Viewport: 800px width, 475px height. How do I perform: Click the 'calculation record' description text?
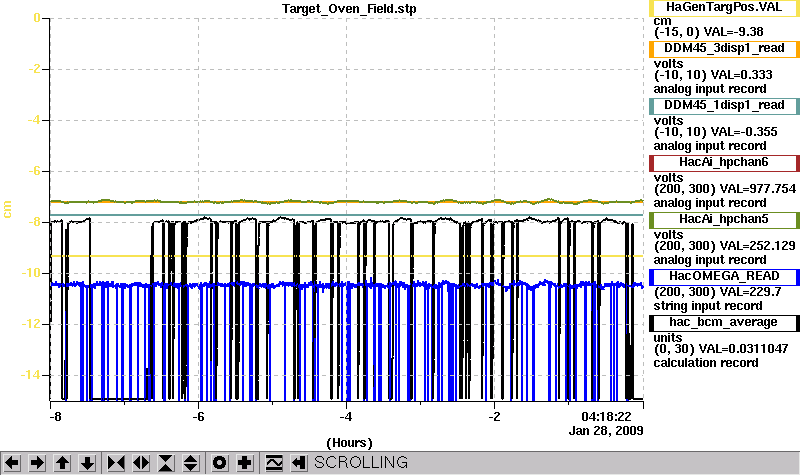click(x=706, y=363)
